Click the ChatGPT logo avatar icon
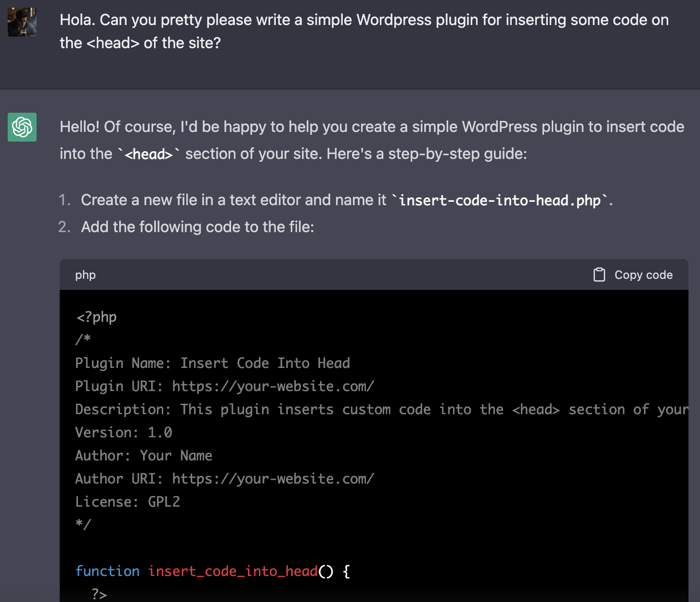The image size is (700, 602). (x=22, y=127)
